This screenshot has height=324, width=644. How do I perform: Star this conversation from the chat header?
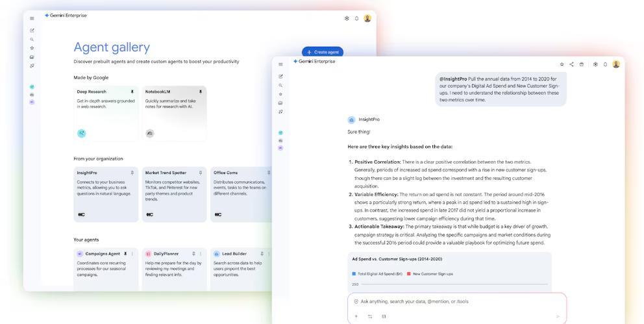pyautogui.click(x=562, y=64)
